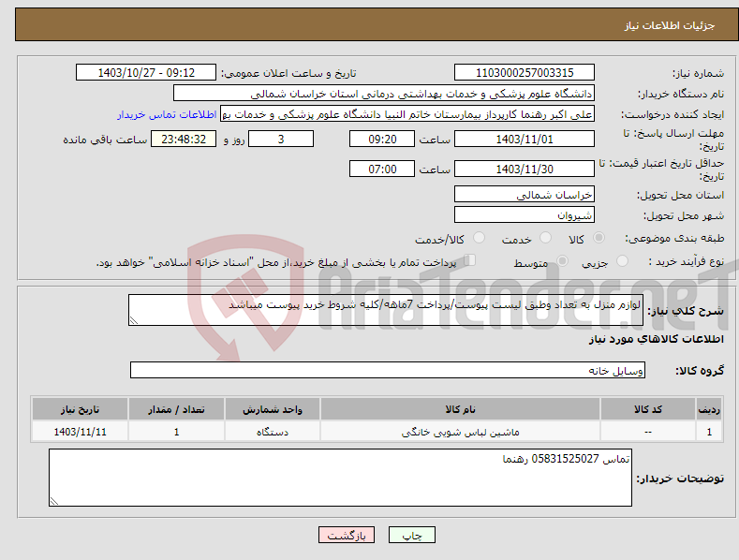Click the need date cell 1403/11/11
The height and width of the screenshot is (560, 739).
pyautogui.click(x=80, y=432)
